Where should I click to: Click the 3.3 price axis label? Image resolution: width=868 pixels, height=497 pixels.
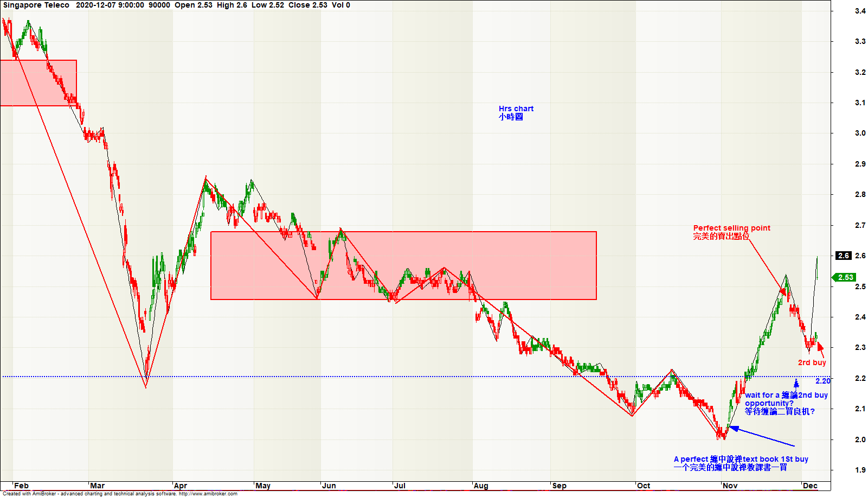click(860, 41)
